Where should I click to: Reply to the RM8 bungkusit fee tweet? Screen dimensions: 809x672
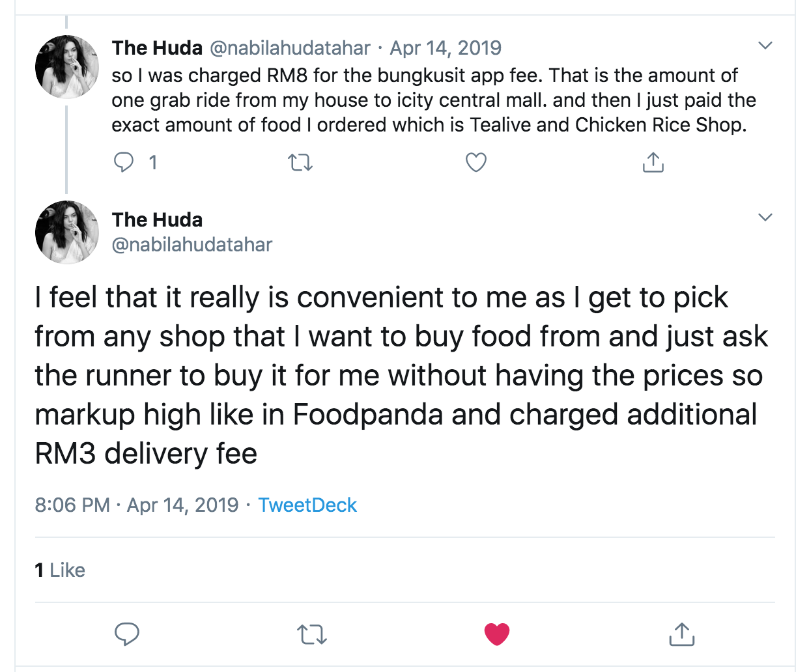(124, 162)
